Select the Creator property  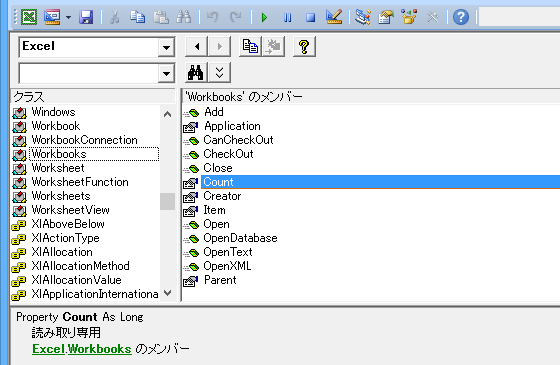(x=222, y=196)
